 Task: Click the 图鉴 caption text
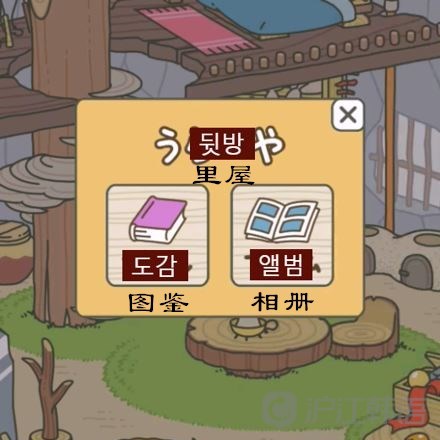(159, 303)
